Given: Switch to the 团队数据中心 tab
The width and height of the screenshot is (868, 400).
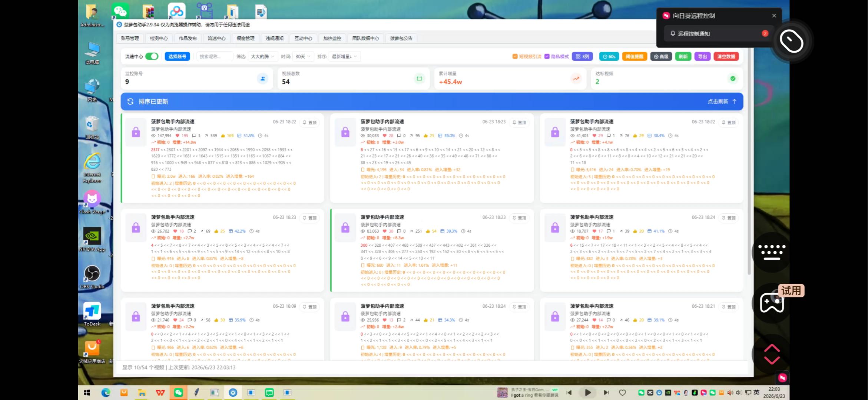Looking at the screenshot, I should pos(365,38).
